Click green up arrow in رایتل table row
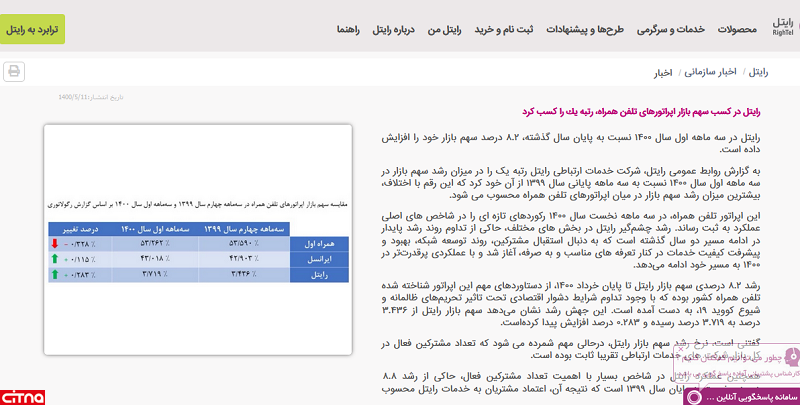 coord(55,273)
